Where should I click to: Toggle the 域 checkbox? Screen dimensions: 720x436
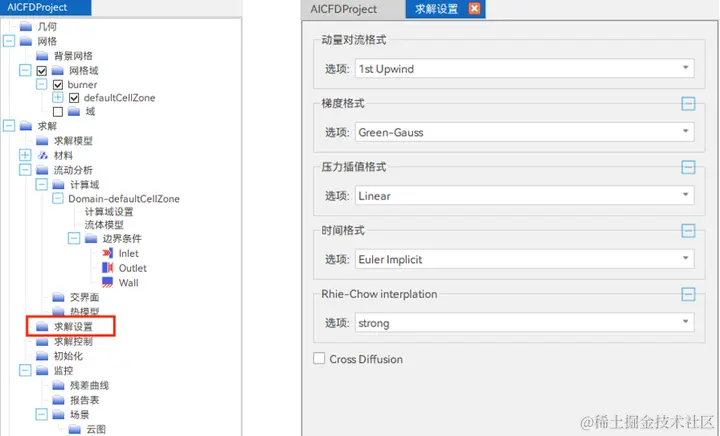coord(58,112)
